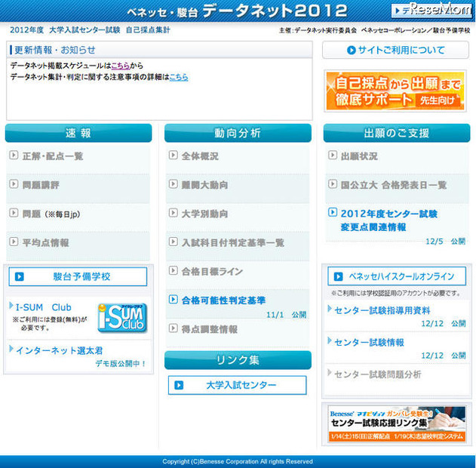The image size is (476, 468).
Task: Open the センター試験情報 link
Action: (369, 342)
